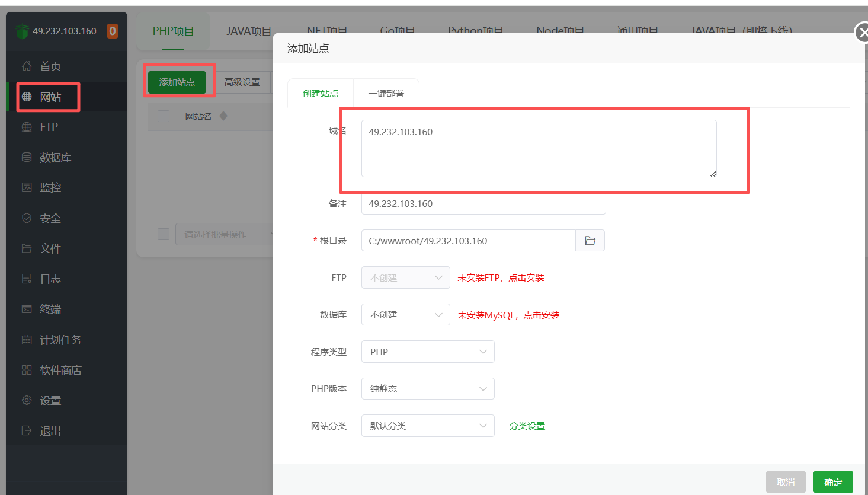The height and width of the screenshot is (495, 868).
Task: Select the JAVA项目 tab
Action: (248, 31)
